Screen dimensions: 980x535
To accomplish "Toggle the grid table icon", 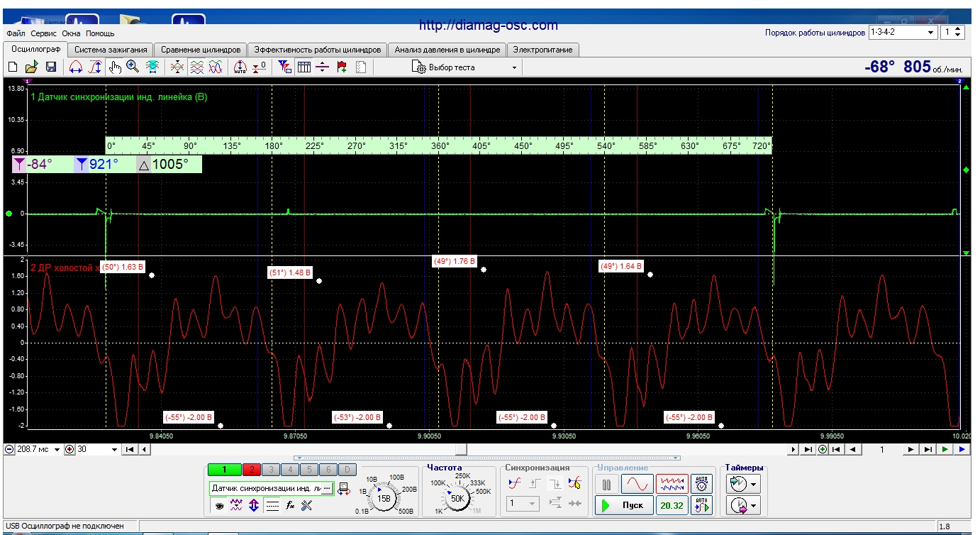I will coord(304,67).
